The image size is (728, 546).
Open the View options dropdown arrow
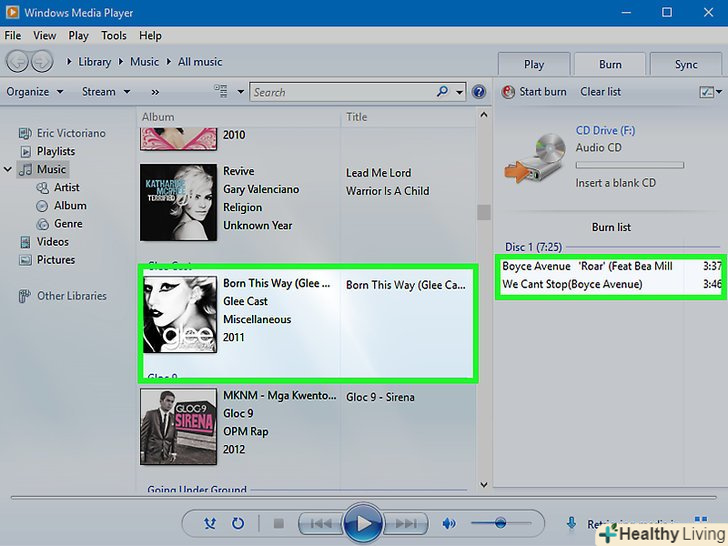(240, 91)
